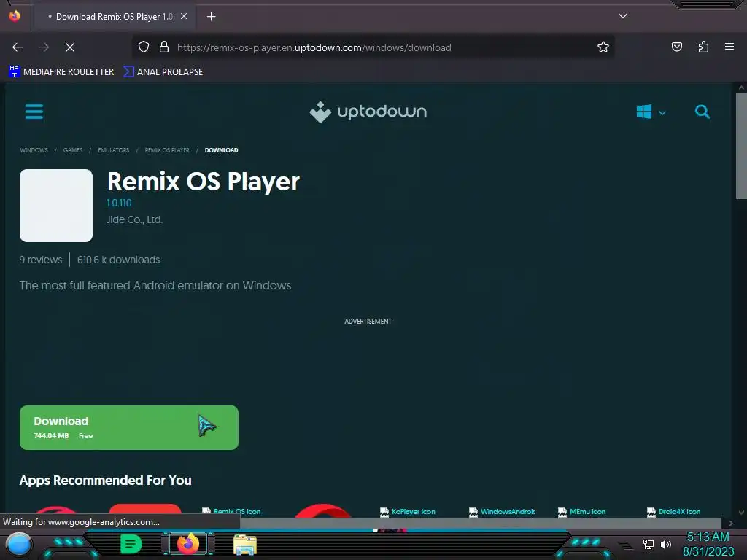Image resolution: width=747 pixels, height=560 pixels.
Task: Click the forward navigation arrow
Action: coord(44,47)
